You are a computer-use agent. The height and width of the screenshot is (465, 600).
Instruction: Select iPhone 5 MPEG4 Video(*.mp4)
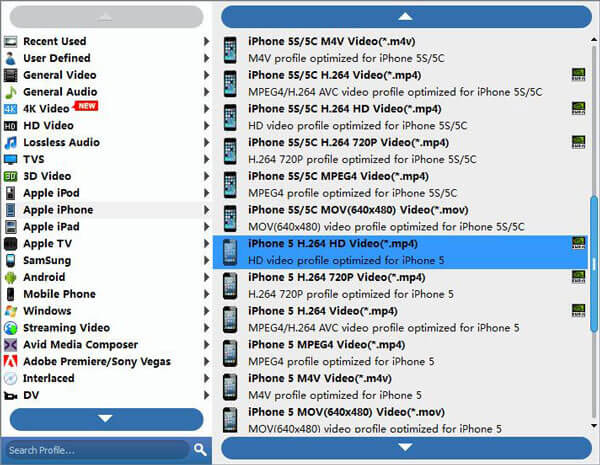[401, 353]
